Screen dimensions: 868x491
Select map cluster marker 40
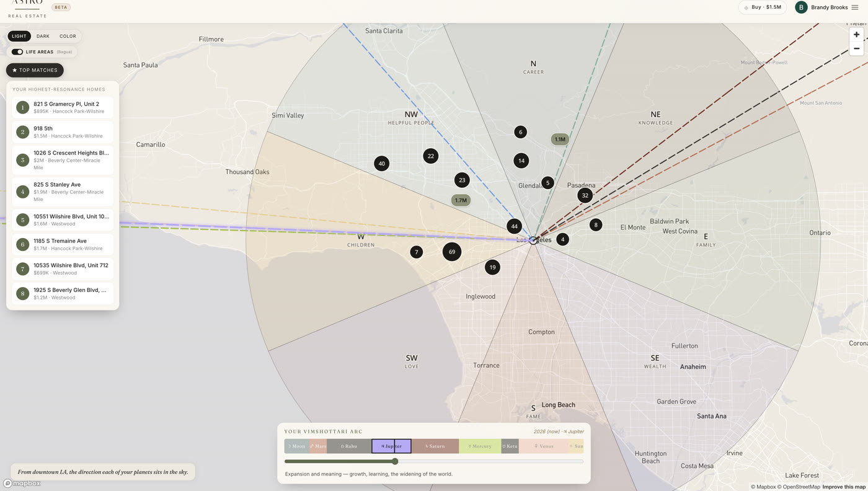pos(381,164)
